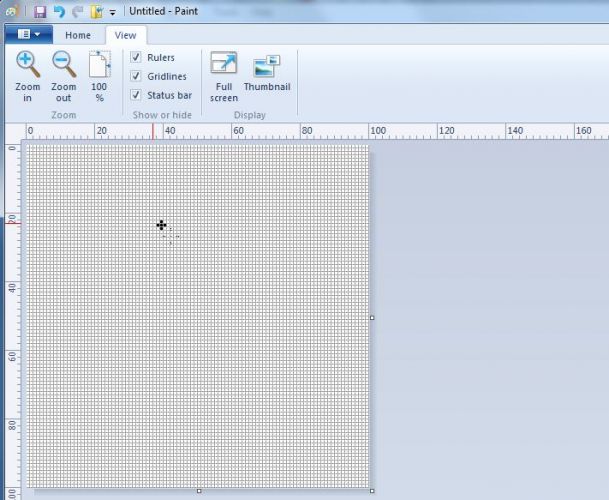Disable the Gridlines checkbox
This screenshot has height=500, width=609.
tap(136, 76)
